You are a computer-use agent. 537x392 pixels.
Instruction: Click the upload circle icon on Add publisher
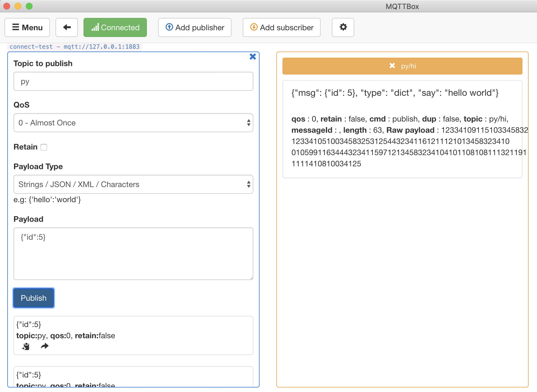[x=169, y=27]
